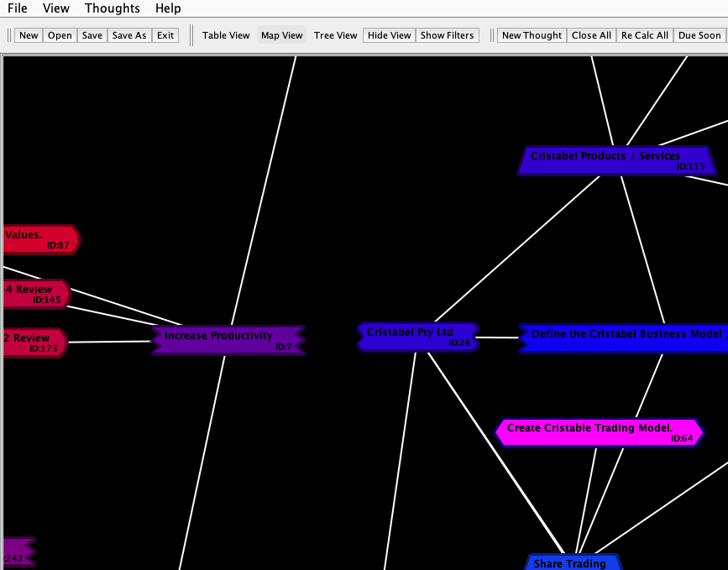The height and width of the screenshot is (570, 728).
Task: Open the Help menu
Action: [168, 8]
